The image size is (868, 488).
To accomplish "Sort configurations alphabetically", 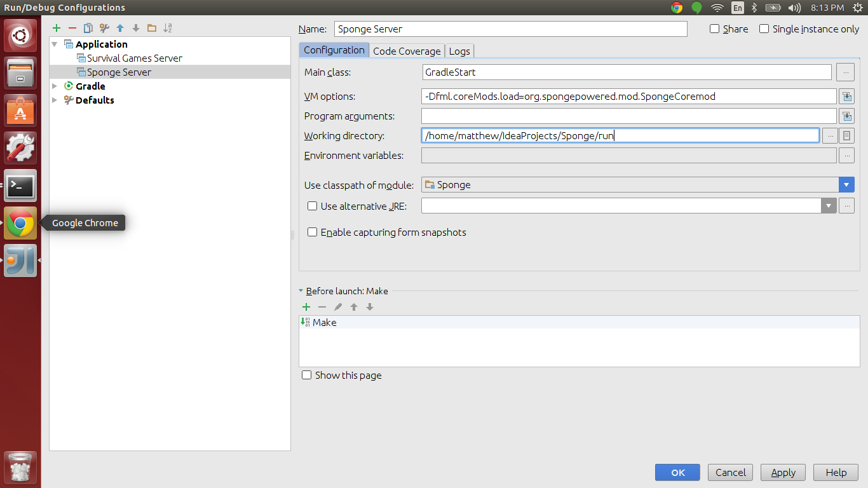I will tap(167, 28).
